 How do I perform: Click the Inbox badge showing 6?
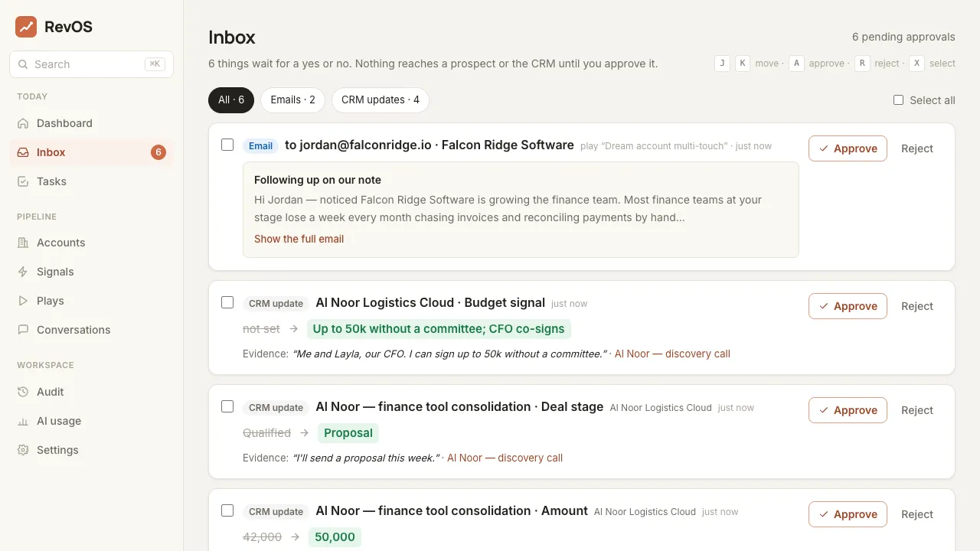tap(158, 152)
